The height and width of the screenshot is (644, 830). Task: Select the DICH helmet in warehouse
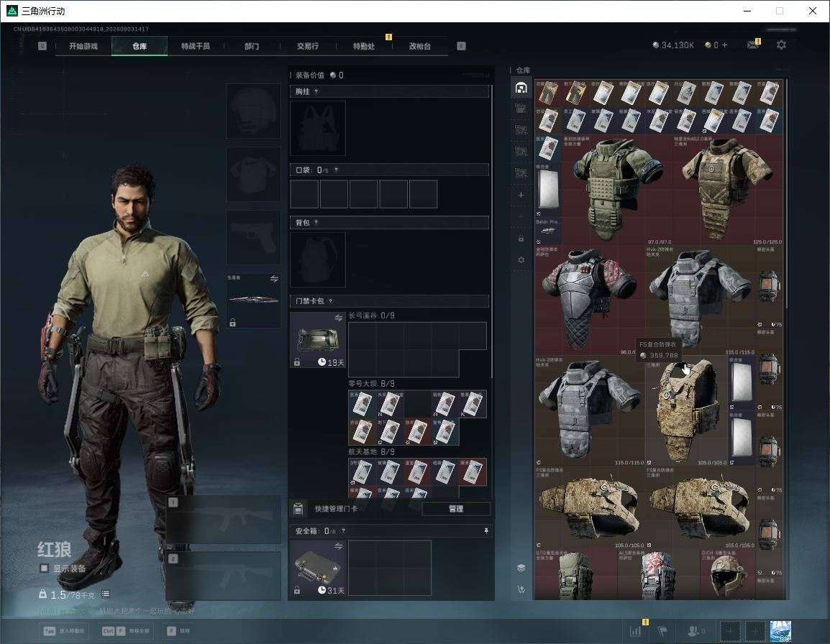pyautogui.click(x=729, y=575)
